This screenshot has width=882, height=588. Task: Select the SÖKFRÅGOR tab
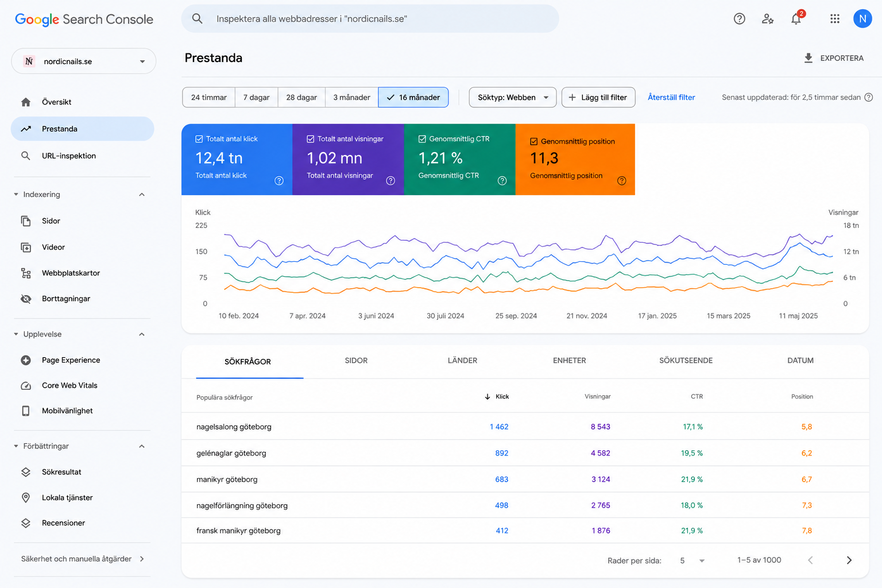coord(248,361)
